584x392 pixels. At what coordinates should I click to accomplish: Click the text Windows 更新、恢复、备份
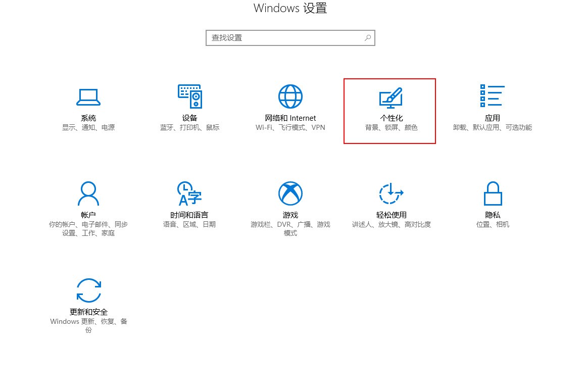click(88, 325)
